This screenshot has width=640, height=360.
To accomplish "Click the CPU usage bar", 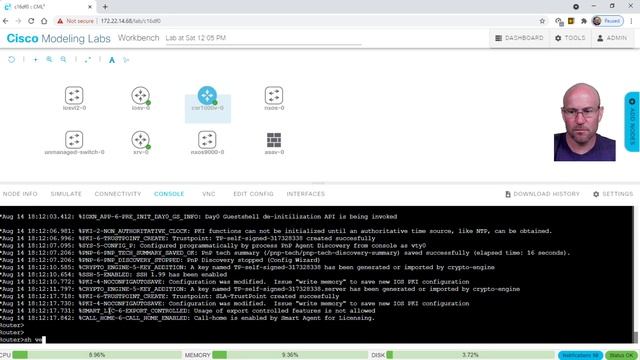I will (x=97, y=355).
